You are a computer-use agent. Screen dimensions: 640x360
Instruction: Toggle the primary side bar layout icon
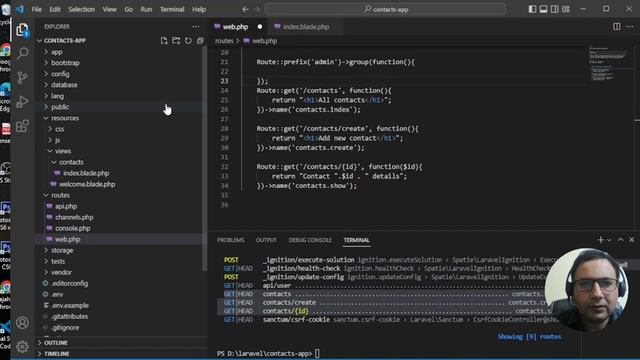pyautogui.click(x=532, y=9)
